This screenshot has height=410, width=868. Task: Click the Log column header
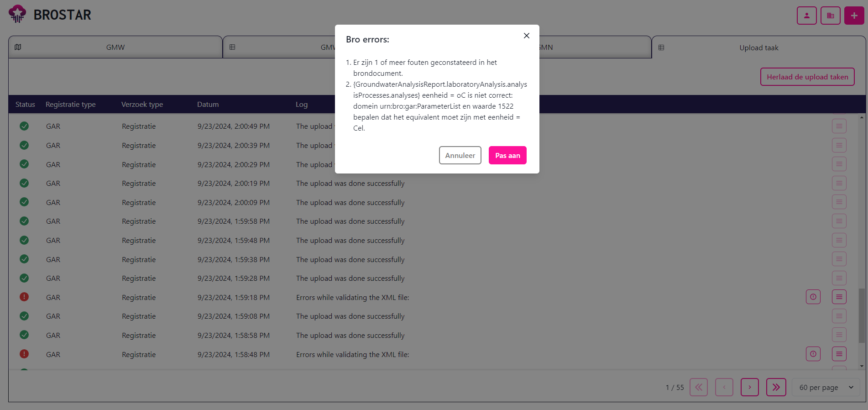302,105
